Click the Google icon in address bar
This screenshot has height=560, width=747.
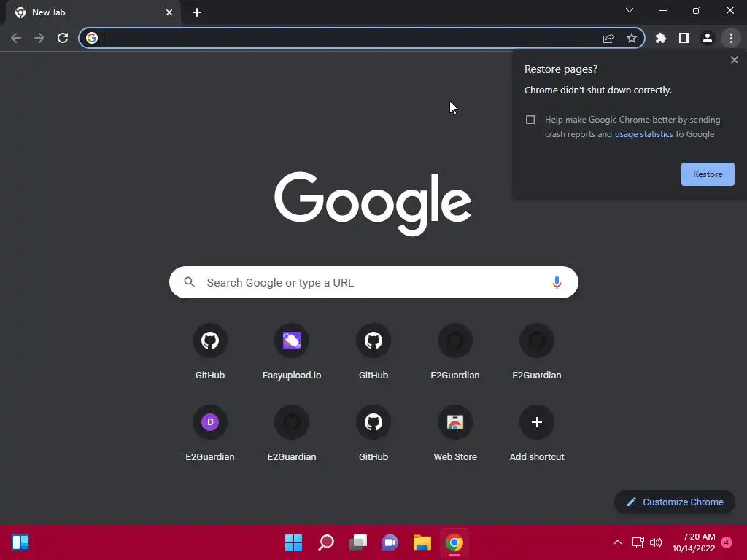pyautogui.click(x=92, y=38)
